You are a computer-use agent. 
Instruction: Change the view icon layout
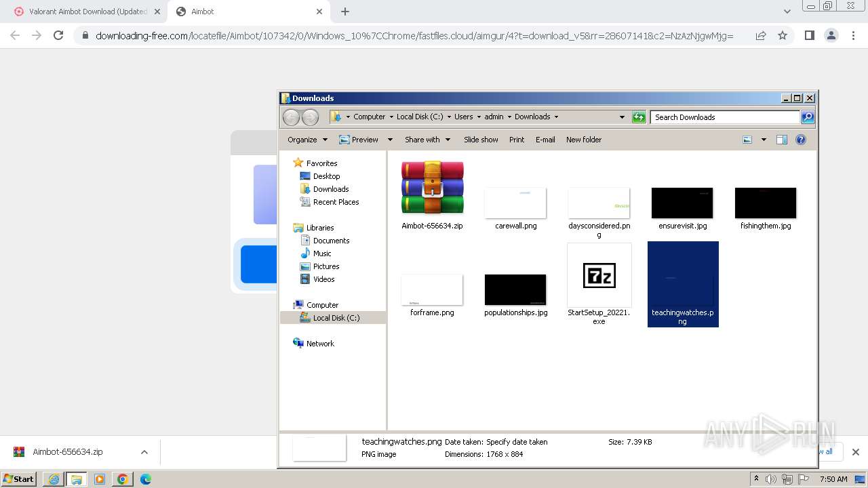747,140
